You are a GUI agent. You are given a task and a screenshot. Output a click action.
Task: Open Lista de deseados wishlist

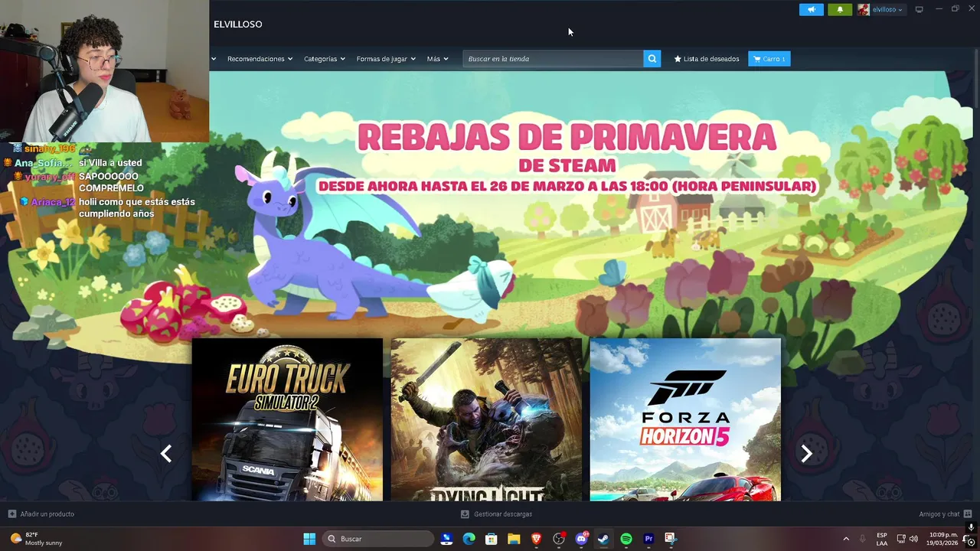707,59
